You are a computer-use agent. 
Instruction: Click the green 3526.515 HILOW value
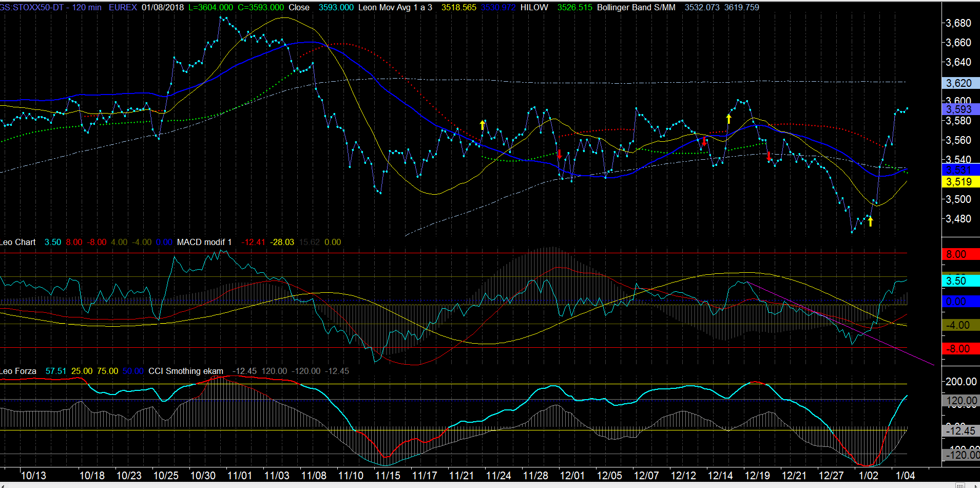(575, 7)
